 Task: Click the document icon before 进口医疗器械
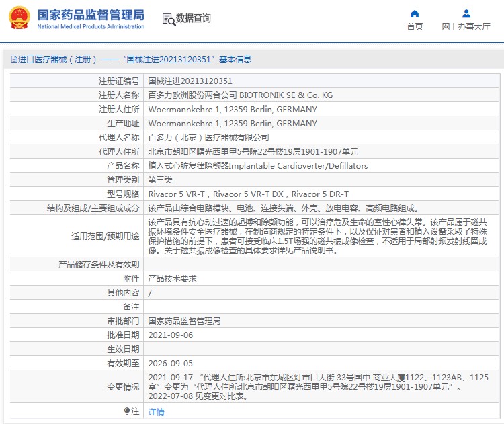click(x=14, y=60)
